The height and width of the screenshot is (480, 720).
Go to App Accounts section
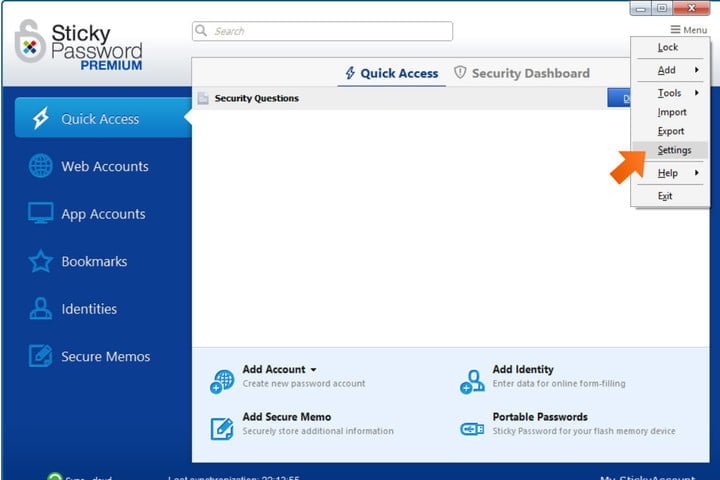pyautogui.click(x=103, y=214)
